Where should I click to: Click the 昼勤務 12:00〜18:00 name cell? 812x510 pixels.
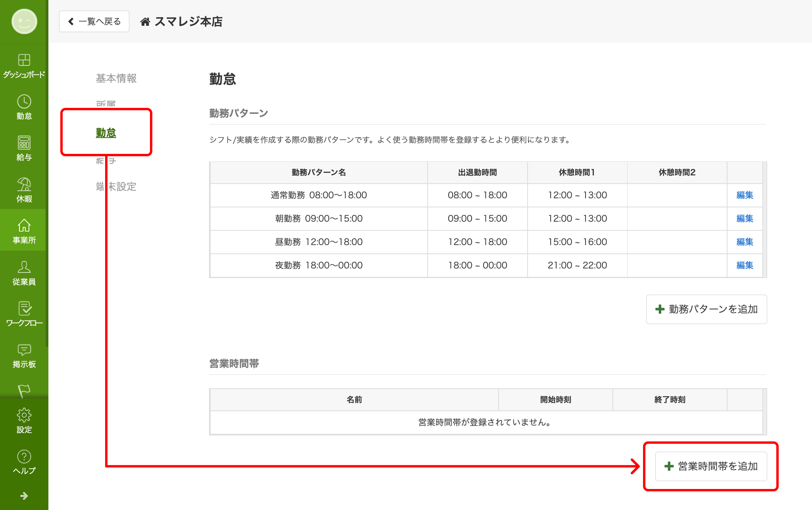point(319,242)
